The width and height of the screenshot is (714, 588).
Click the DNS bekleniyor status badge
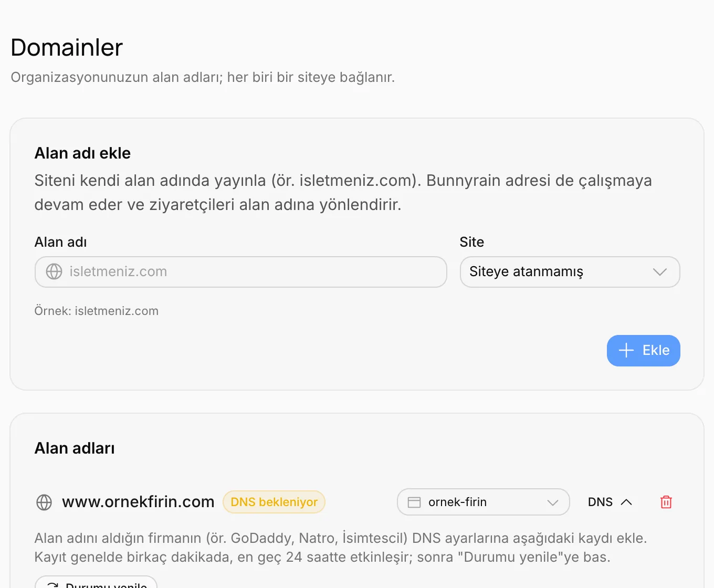(x=274, y=502)
